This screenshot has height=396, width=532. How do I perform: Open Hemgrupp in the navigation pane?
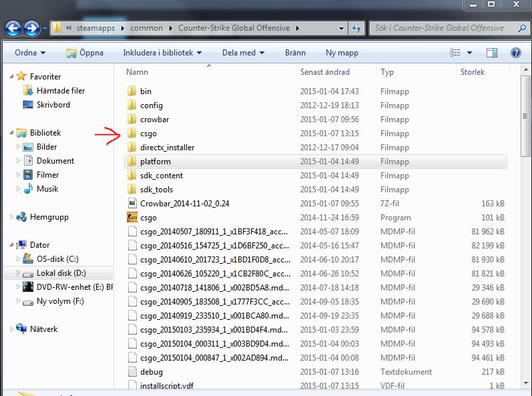pos(49,217)
